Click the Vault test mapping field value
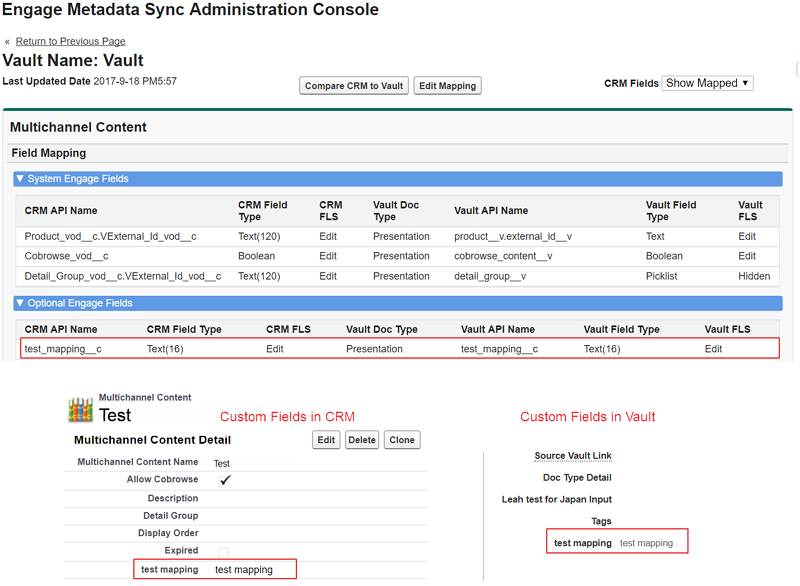The height and width of the screenshot is (586, 800). click(x=646, y=543)
